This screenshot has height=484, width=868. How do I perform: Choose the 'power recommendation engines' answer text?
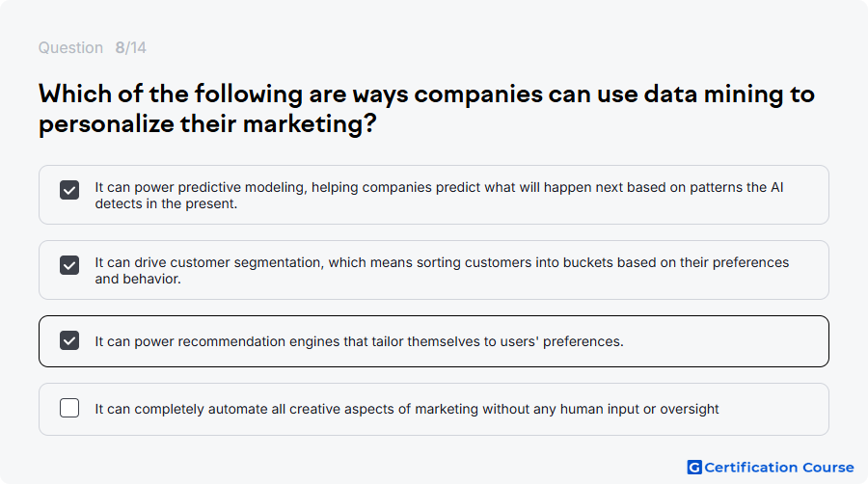click(x=359, y=341)
